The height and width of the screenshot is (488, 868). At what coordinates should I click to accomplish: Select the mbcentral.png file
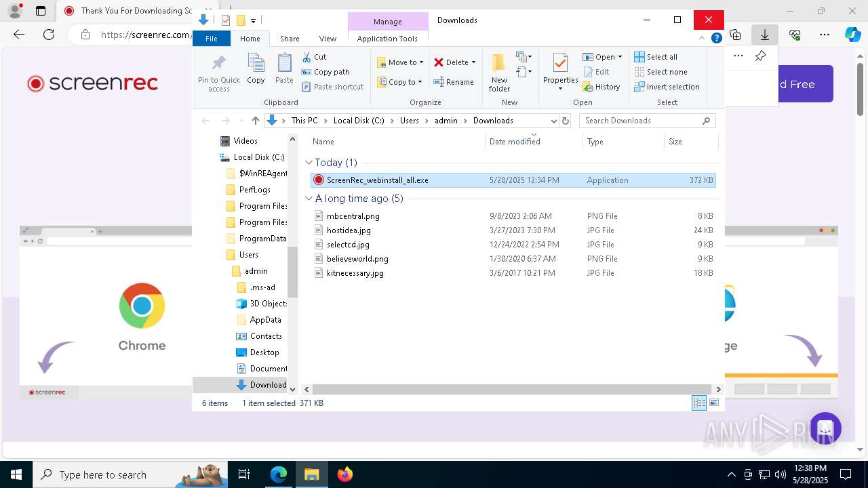(353, 216)
